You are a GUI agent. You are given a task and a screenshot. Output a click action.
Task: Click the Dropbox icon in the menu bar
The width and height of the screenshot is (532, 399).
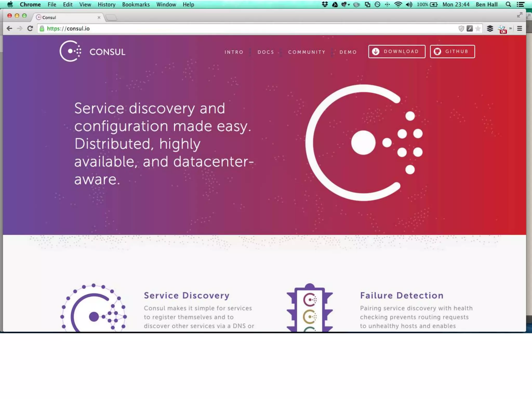pyautogui.click(x=325, y=4)
